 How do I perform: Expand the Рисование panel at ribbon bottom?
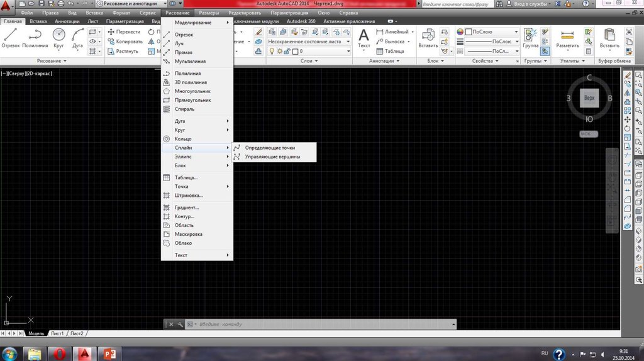click(x=53, y=61)
